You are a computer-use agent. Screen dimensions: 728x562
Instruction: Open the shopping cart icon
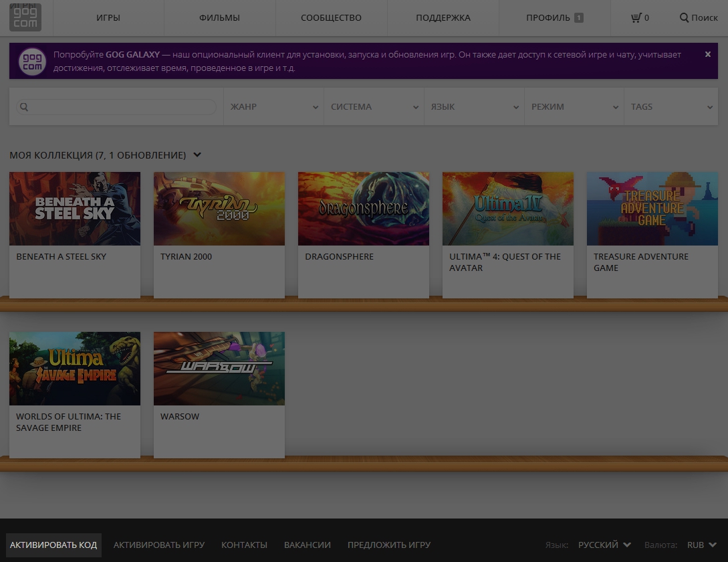coord(636,17)
